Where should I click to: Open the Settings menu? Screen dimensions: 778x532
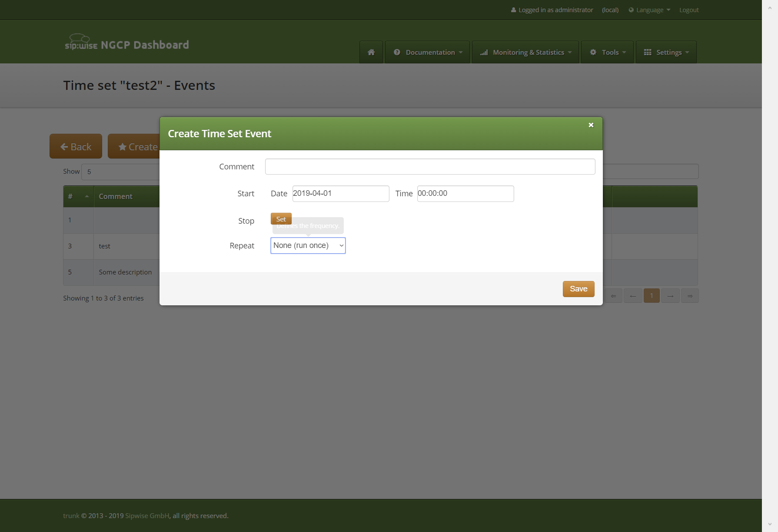pos(666,52)
